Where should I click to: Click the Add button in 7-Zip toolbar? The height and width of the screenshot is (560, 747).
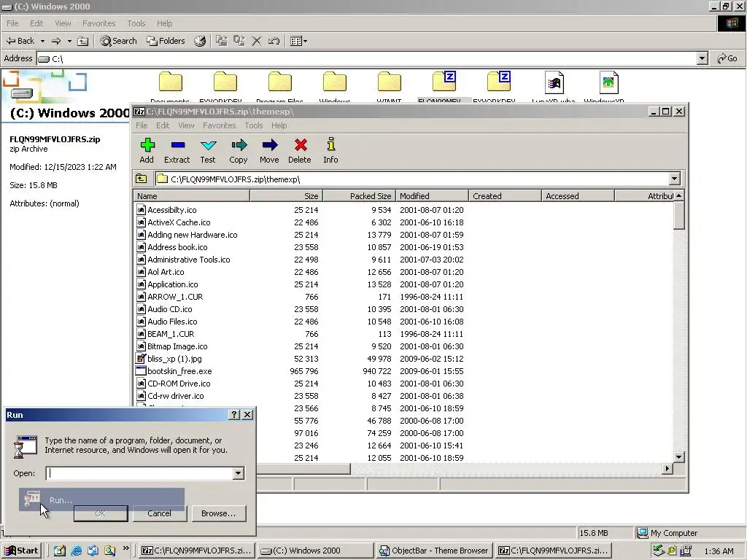[147, 150]
